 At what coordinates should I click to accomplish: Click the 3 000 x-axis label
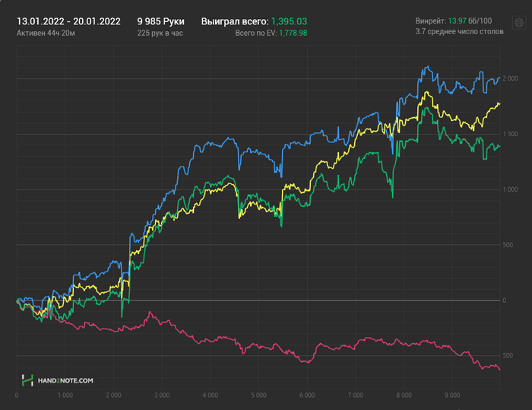point(162,396)
